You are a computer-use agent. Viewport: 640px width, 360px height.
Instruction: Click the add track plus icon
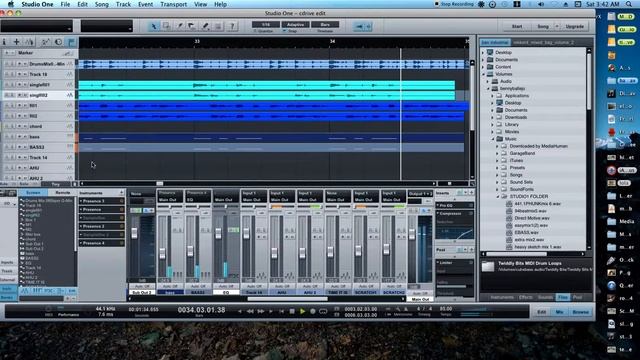coord(17,42)
